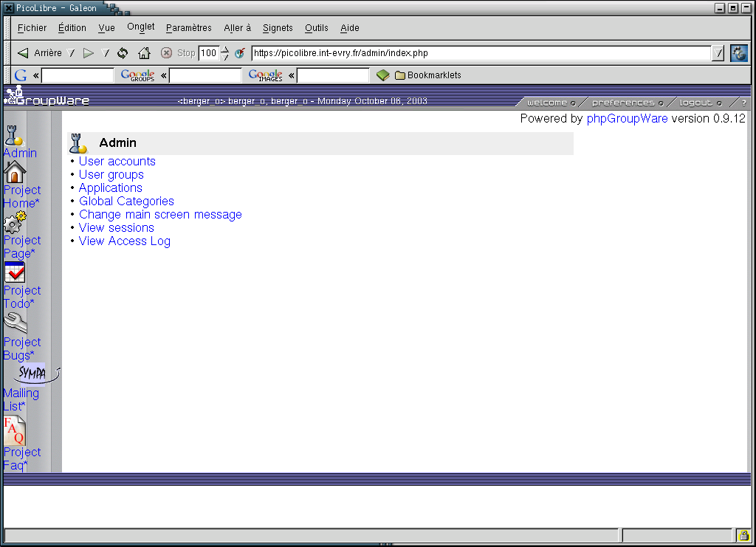Open the Project Bugs wrench icon
Viewport: 756px width, 547px height.
coord(15,323)
